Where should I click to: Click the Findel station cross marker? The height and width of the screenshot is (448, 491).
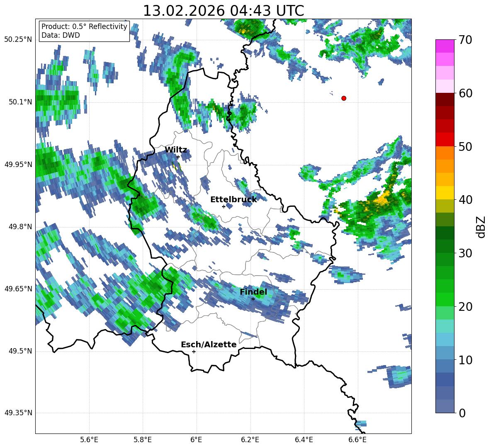[x=253, y=299]
